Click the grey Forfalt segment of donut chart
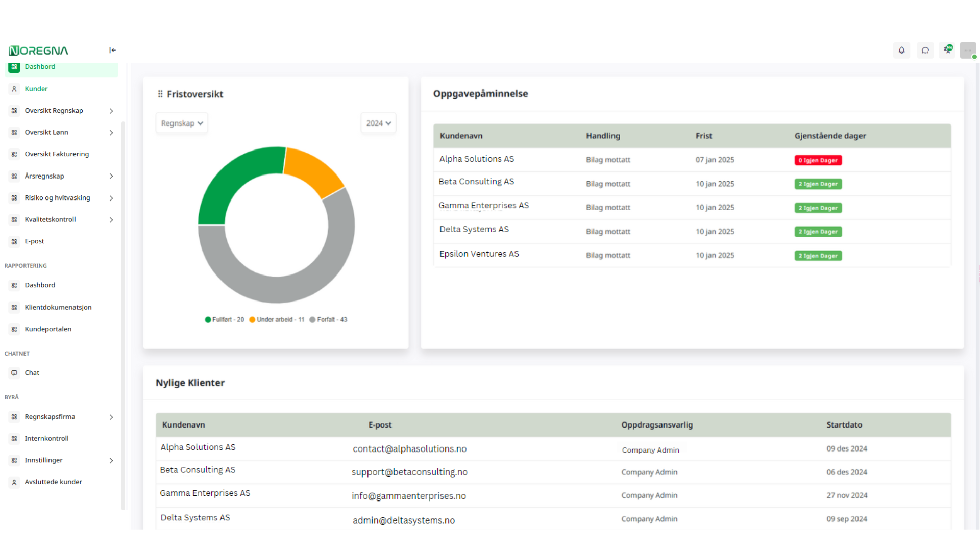The width and height of the screenshot is (980, 551). click(276, 290)
